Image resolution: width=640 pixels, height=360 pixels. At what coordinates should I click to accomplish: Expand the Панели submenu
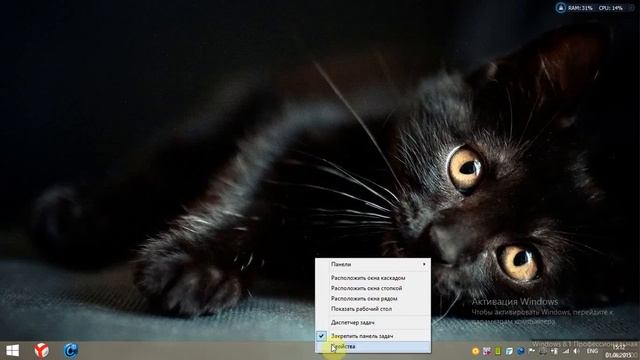click(373, 264)
